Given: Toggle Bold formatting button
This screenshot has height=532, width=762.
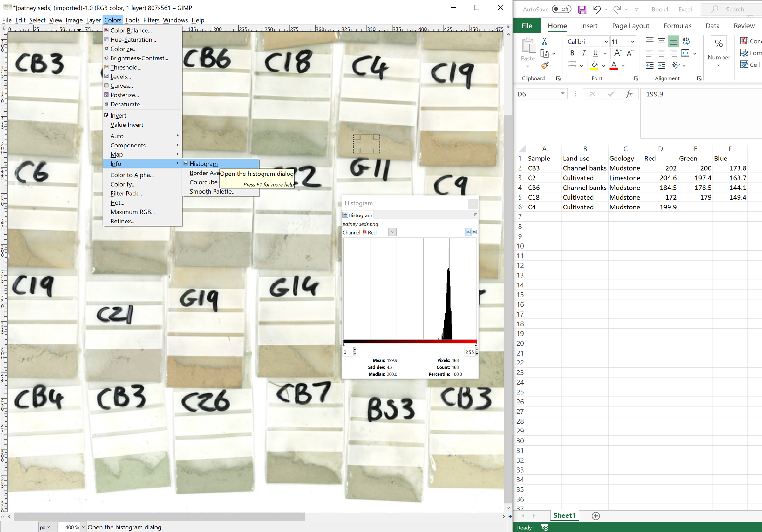Looking at the screenshot, I should [x=572, y=53].
